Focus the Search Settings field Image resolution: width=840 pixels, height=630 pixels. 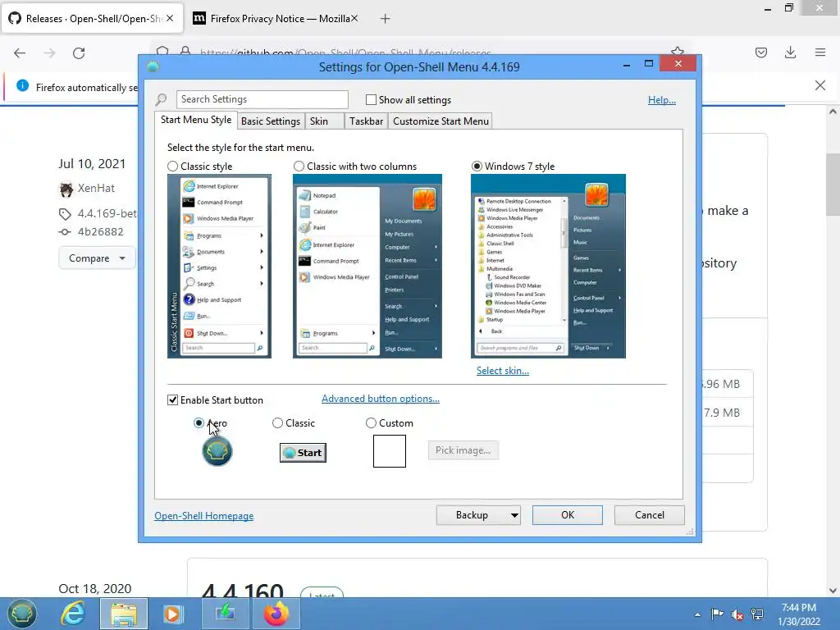click(x=262, y=99)
